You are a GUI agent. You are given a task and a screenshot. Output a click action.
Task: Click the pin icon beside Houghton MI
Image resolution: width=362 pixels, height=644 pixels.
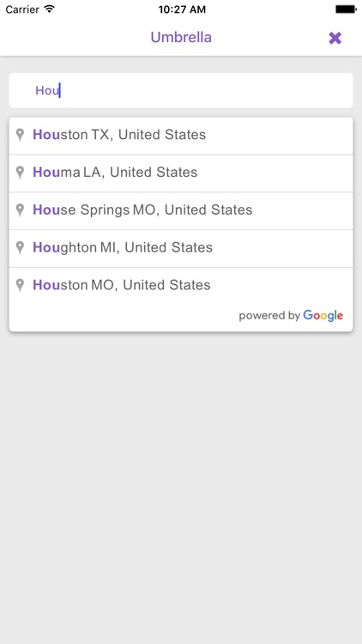[x=20, y=247]
